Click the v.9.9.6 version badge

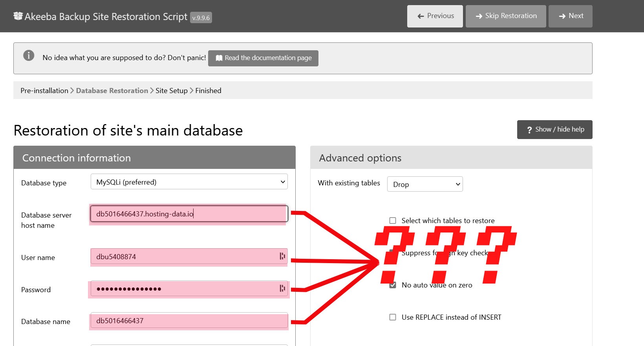click(201, 18)
